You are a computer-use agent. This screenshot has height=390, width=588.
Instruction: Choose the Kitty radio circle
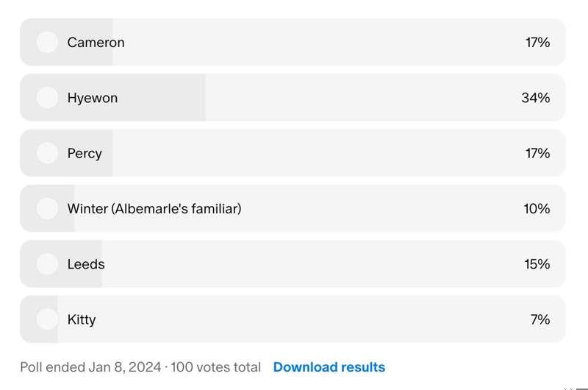tap(47, 319)
